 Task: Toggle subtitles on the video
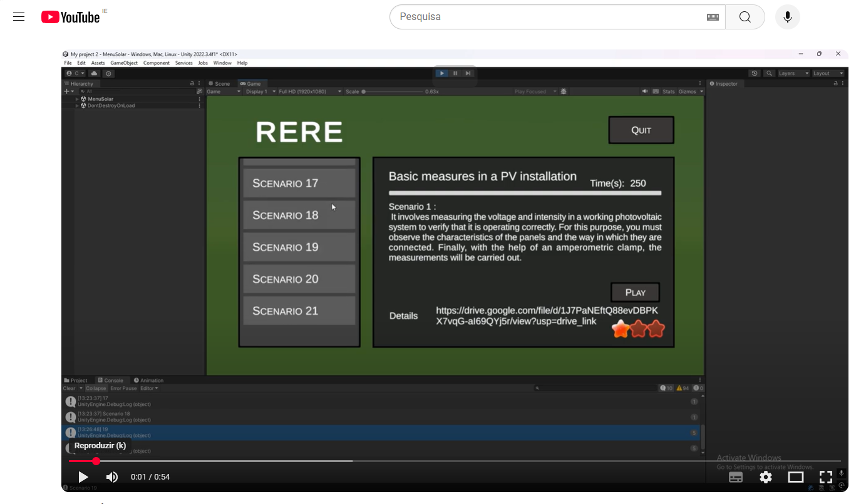pyautogui.click(x=736, y=477)
